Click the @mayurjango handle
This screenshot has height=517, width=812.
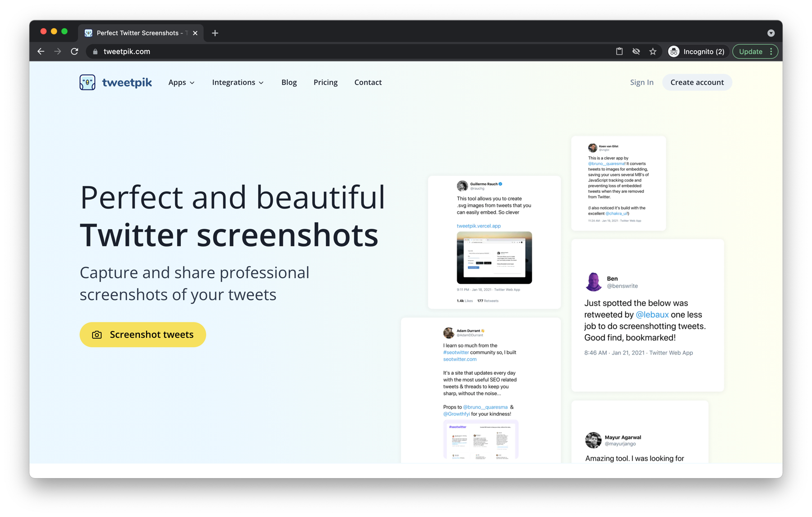click(x=620, y=444)
